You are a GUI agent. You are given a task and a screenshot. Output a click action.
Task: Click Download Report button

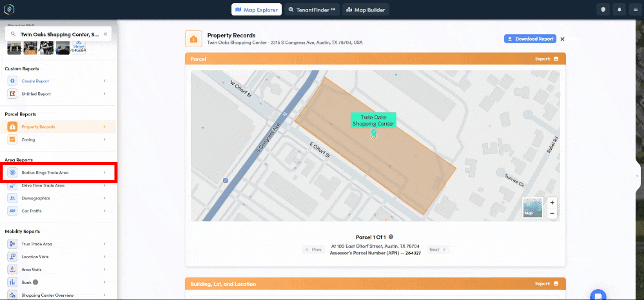coord(530,39)
